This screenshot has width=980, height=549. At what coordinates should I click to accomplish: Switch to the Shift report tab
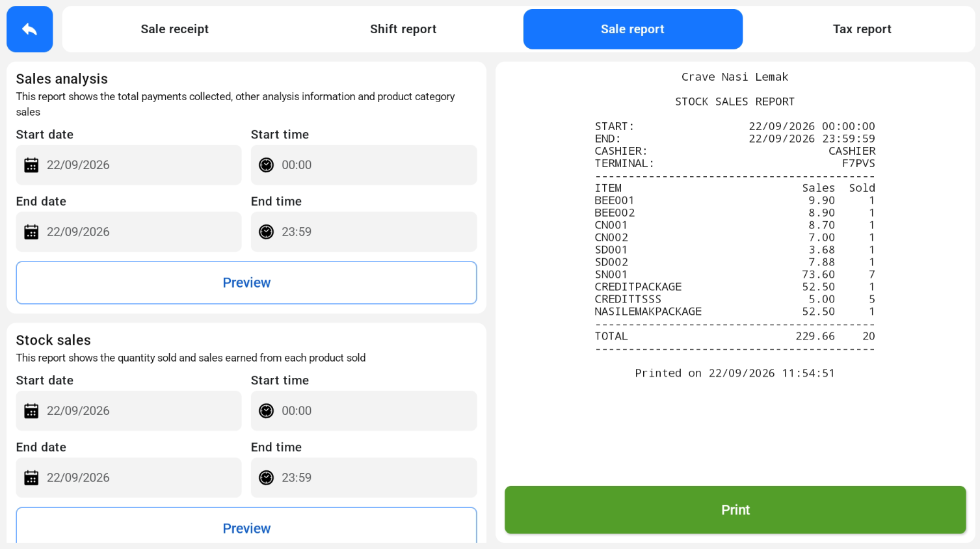pyautogui.click(x=403, y=29)
